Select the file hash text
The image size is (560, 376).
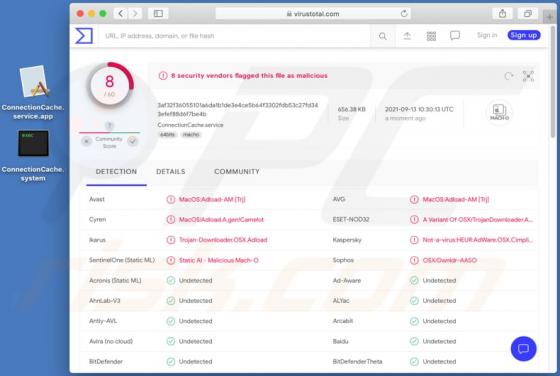click(x=238, y=109)
